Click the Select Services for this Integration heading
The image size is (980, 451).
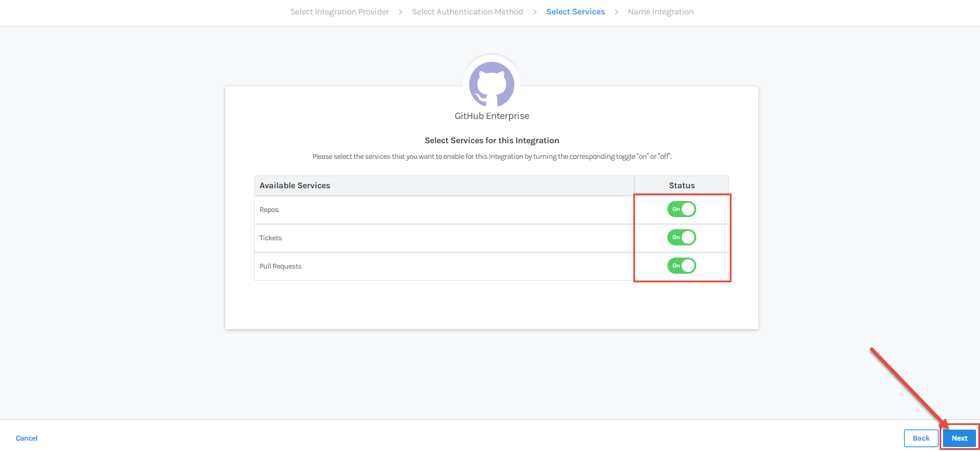pos(492,140)
